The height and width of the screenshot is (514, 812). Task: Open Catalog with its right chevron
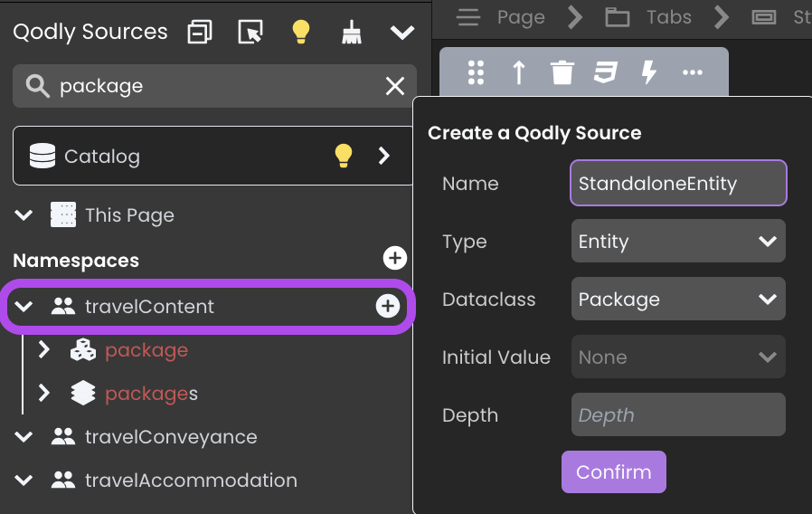point(383,156)
